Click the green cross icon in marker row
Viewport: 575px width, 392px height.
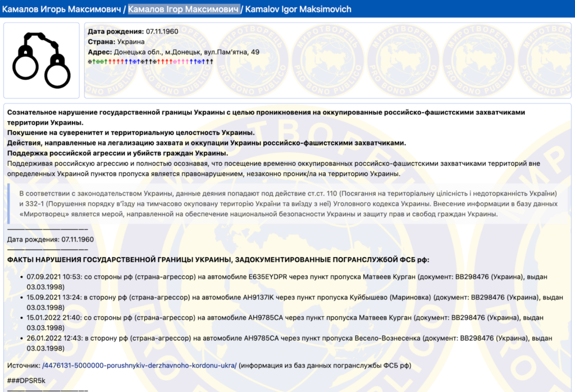[x=98, y=61]
